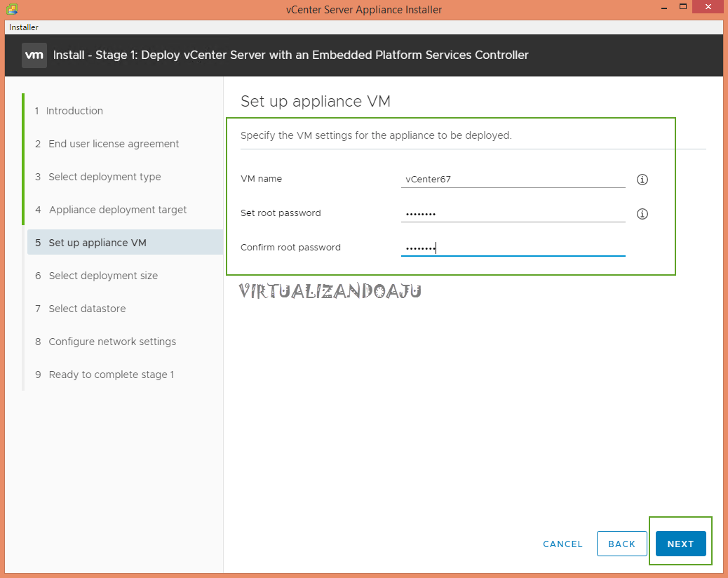Click the info icon beside VM name
This screenshot has height=578, width=728.
(x=642, y=180)
